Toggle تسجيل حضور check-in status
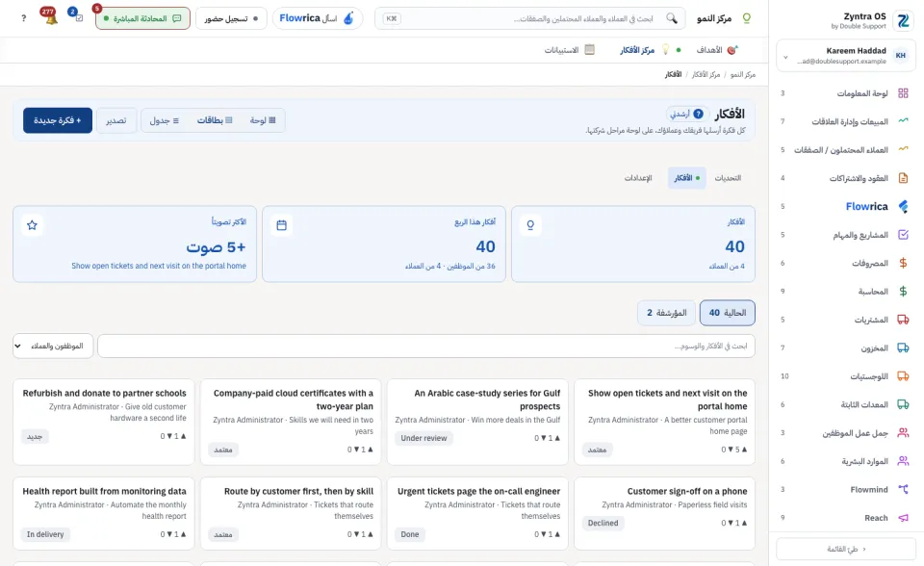 click(231, 18)
